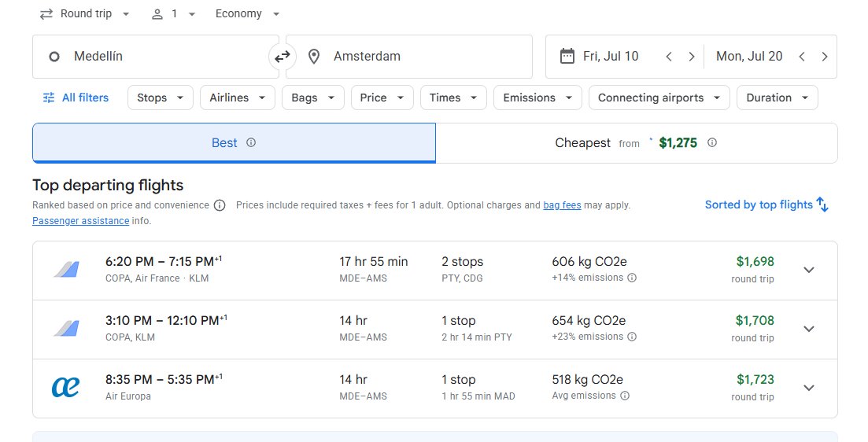868x442 pixels.
Task: Expand the $1,723 Air Europa flight details
Action: pyautogui.click(x=809, y=388)
